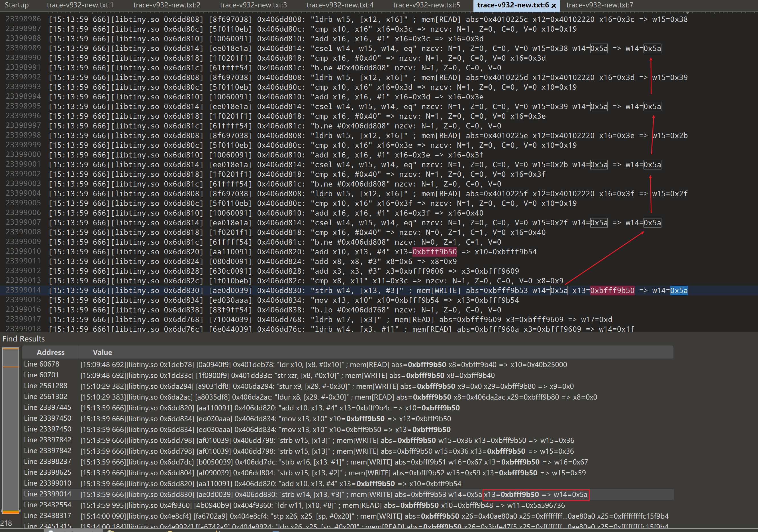Click editor line number 23398986
The width and height of the screenshot is (758, 532).
point(23,19)
